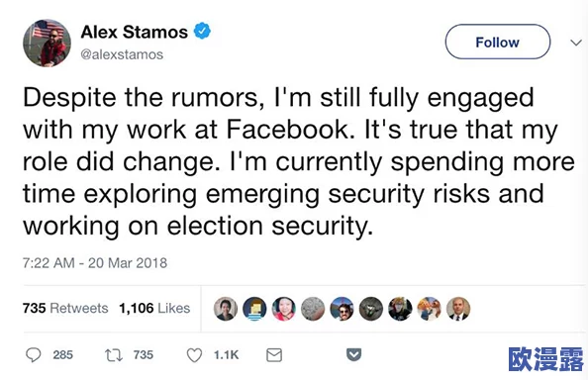This screenshot has width=588, height=380.
Task: Click the retweet arrows icon
Action: point(113,355)
